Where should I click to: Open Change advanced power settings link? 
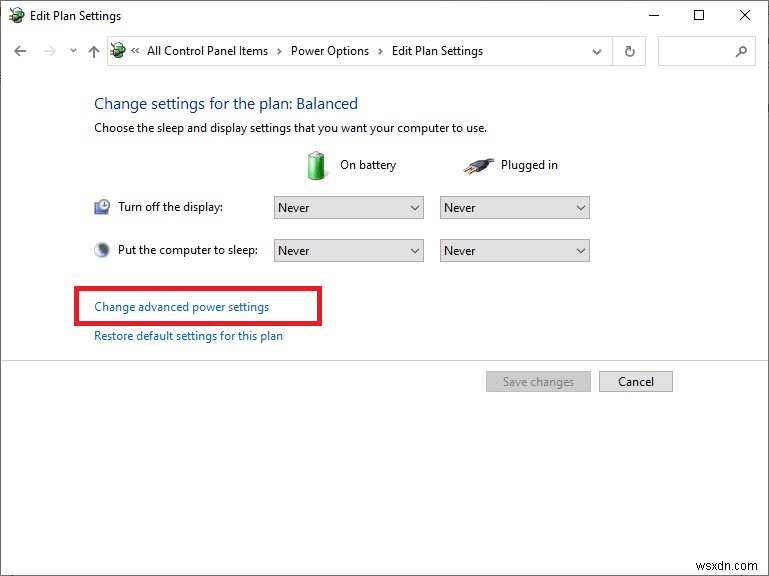pyautogui.click(x=182, y=307)
